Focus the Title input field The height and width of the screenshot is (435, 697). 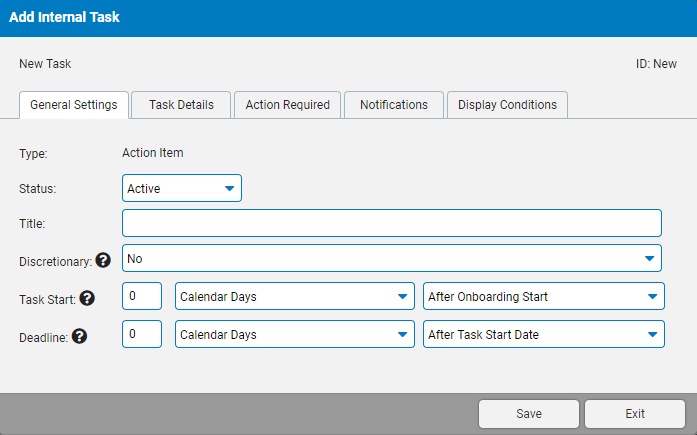click(x=392, y=223)
